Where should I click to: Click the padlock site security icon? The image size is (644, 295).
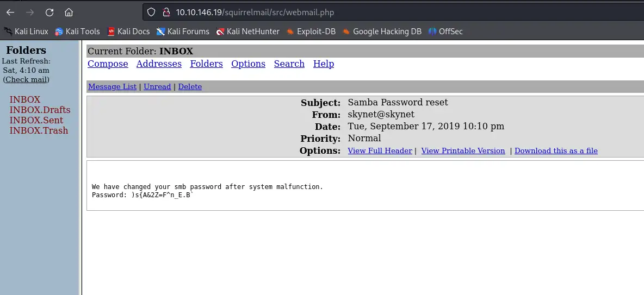pos(166,12)
